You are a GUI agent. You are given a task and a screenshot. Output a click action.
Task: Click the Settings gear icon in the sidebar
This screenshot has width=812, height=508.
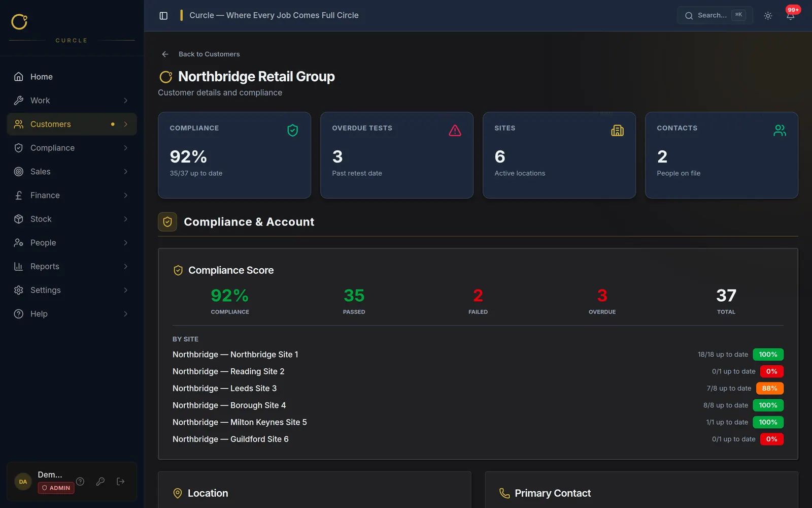(x=19, y=290)
